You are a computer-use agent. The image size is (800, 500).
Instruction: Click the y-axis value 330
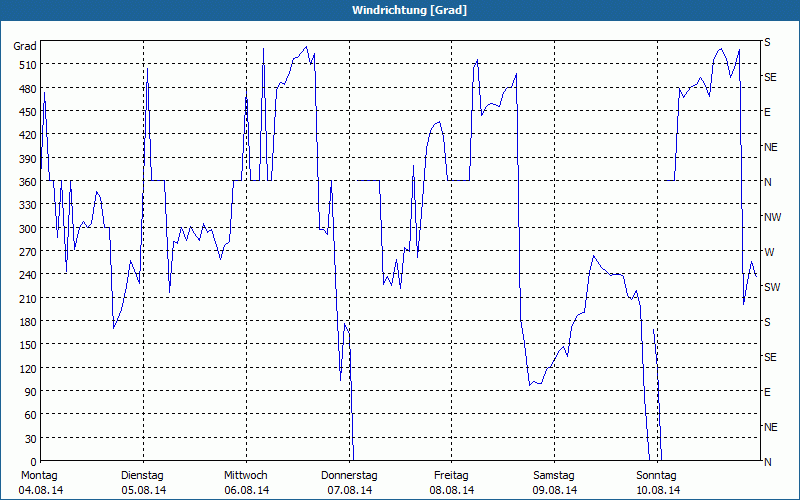point(28,205)
